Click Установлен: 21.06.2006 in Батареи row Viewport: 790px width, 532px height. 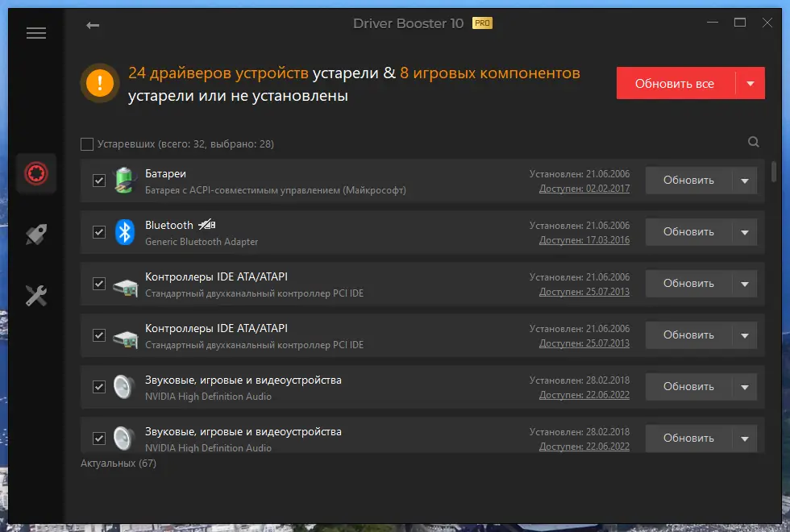(x=580, y=174)
